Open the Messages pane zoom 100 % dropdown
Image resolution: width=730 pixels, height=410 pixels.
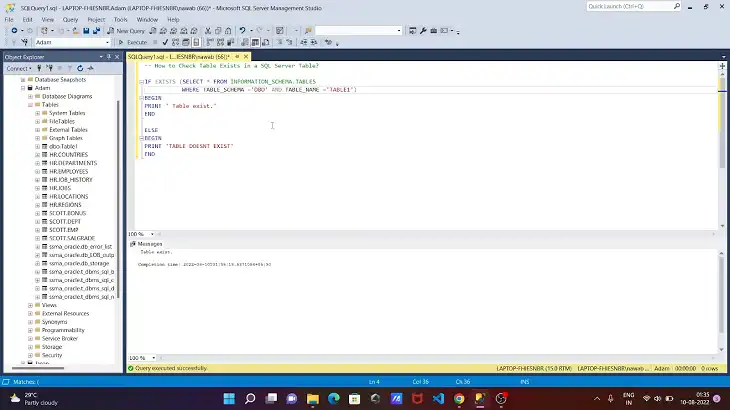pos(153,358)
